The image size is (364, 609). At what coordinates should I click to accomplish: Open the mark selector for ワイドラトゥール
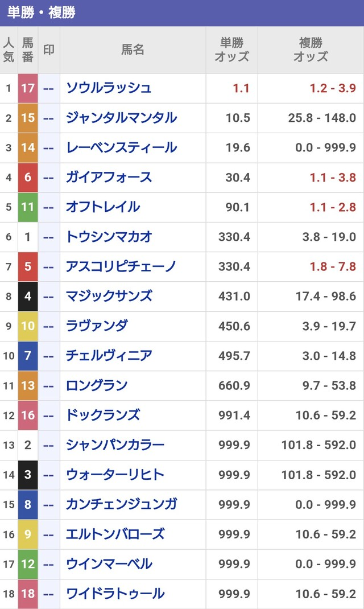[x=49, y=594]
